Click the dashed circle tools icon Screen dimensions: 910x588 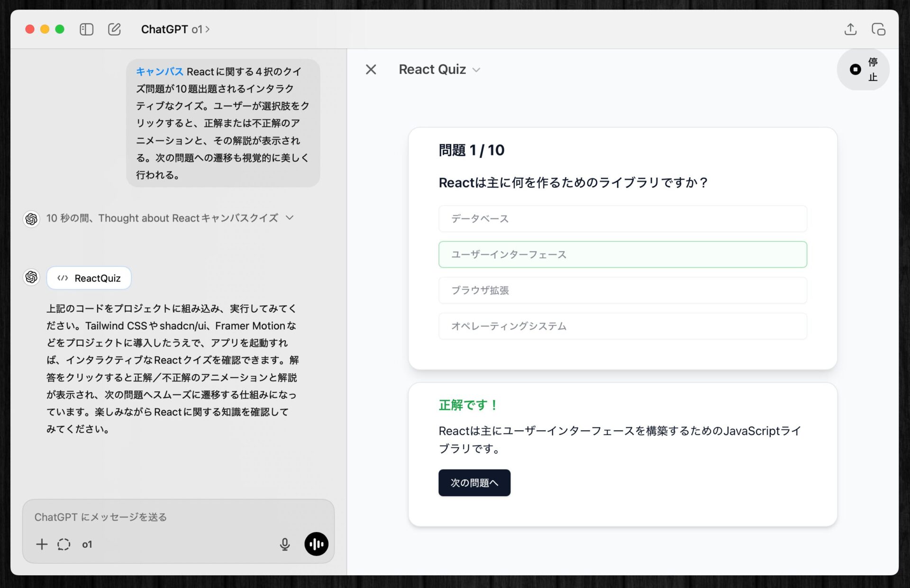(x=64, y=544)
